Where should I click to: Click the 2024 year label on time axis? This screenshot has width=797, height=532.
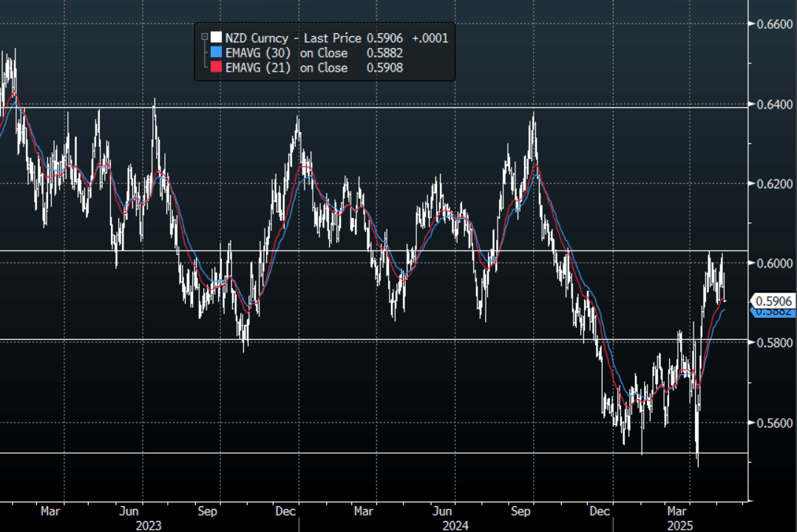coord(456,525)
